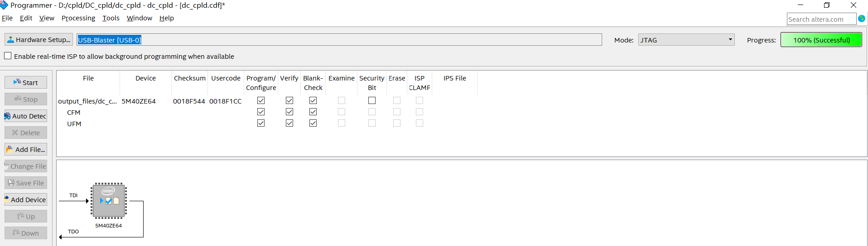This screenshot has width=868, height=246.
Task: Toggle Security Bit for output_files row
Action: (x=372, y=100)
